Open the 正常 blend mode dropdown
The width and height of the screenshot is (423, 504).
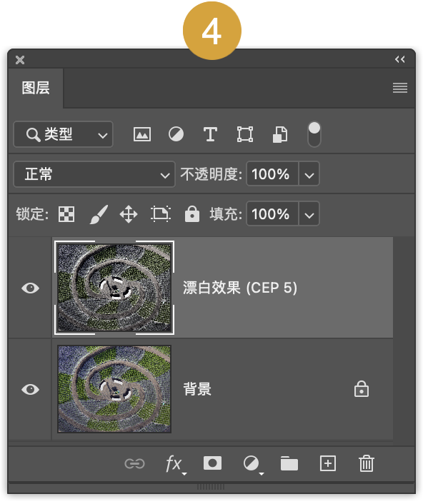[x=94, y=174]
